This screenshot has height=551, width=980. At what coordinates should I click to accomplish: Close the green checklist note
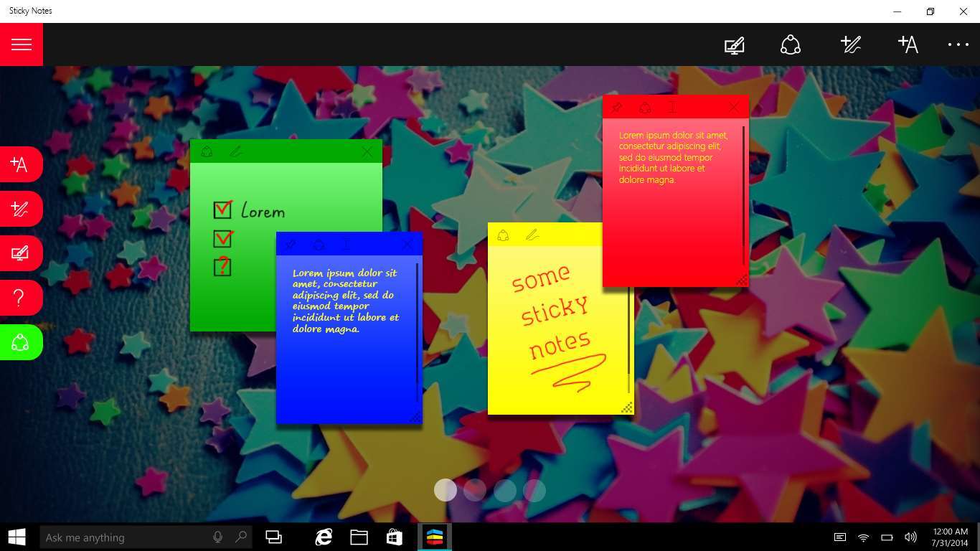pyautogui.click(x=367, y=151)
